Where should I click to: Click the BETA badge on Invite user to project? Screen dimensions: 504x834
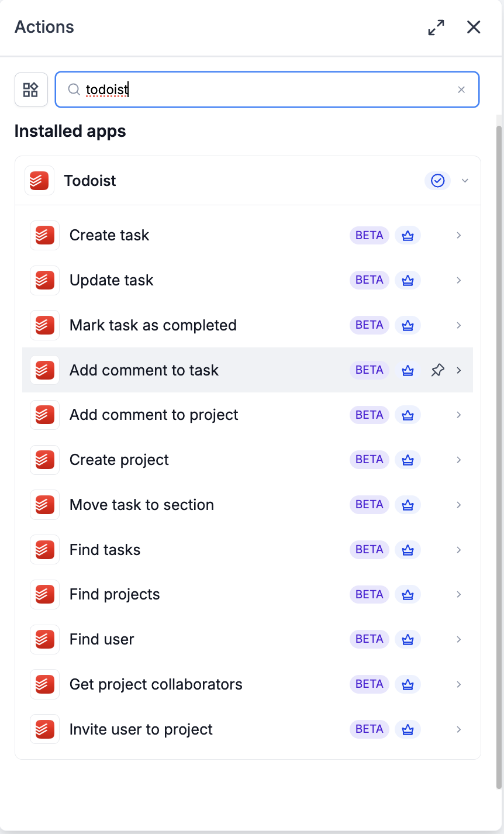370,729
